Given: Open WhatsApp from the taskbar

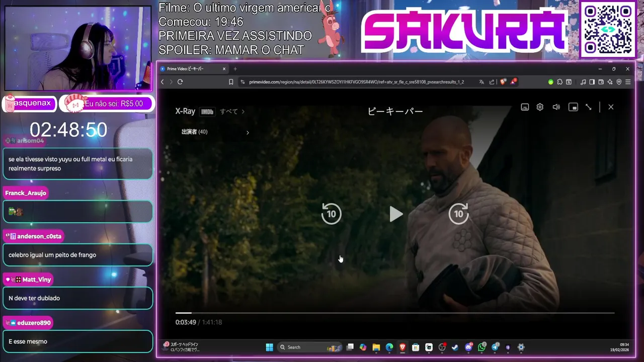Looking at the screenshot, I should click(482, 347).
